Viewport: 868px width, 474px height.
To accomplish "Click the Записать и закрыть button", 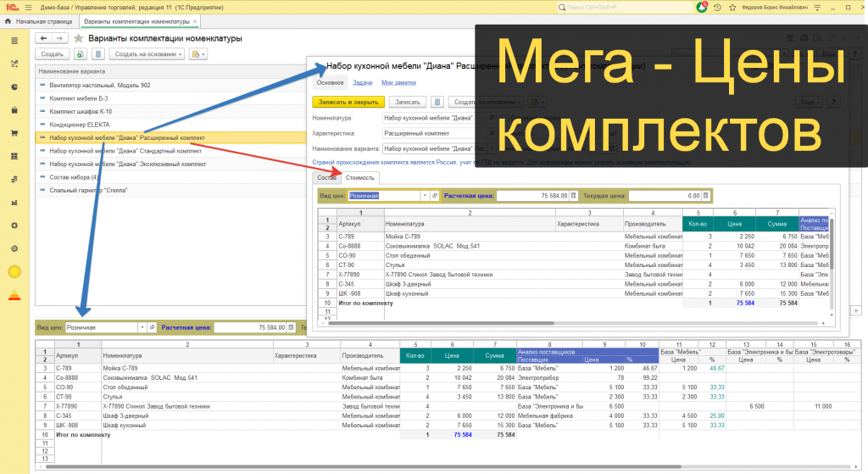I will point(348,102).
